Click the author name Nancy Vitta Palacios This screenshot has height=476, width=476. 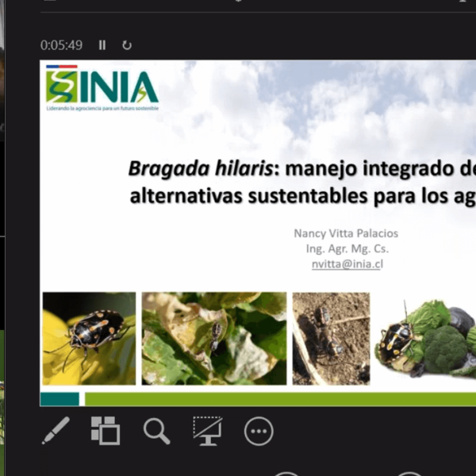point(346,233)
